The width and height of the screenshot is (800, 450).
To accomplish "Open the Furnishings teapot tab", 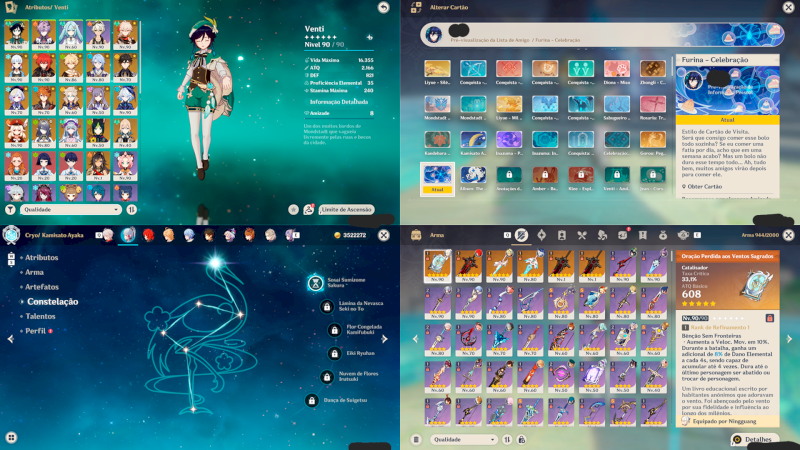I will tap(683, 235).
